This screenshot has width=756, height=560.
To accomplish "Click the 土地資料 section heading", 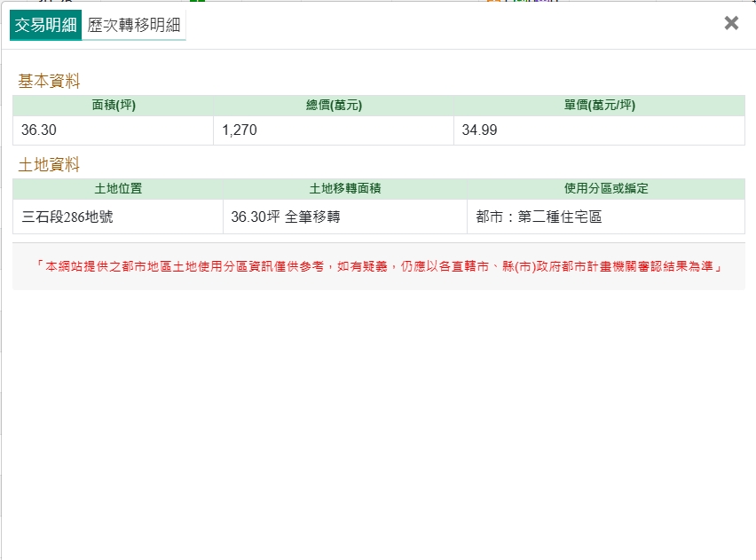I will 49,165.
